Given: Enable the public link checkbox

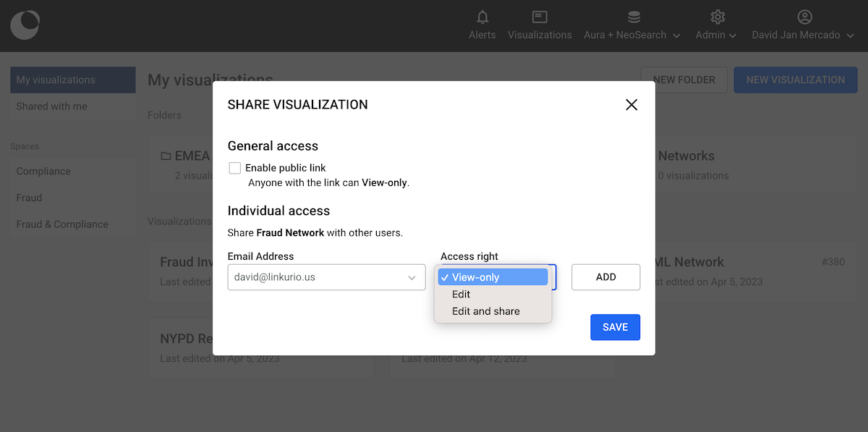Looking at the screenshot, I should [x=235, y=168].
